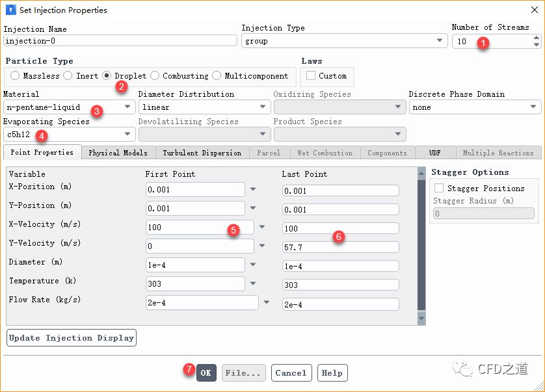Click the Y-Velocity Last Point field

(x=340, y=248)
